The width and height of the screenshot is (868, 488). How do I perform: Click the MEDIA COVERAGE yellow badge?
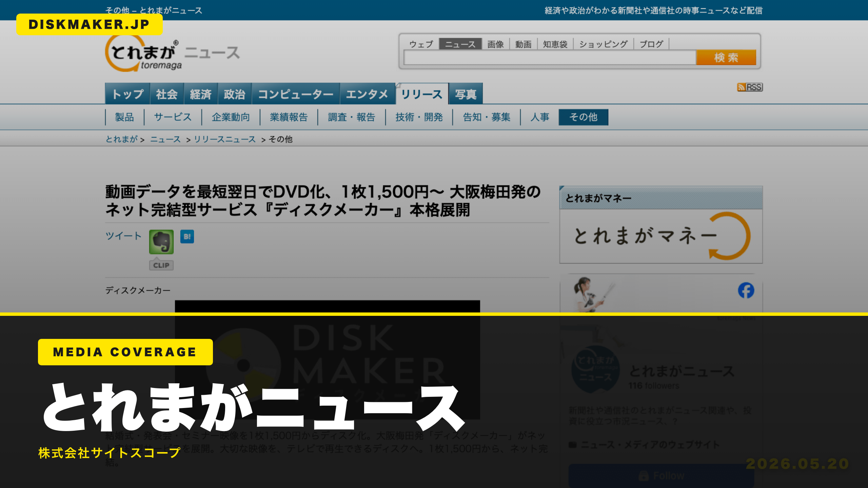click(125, 352)
